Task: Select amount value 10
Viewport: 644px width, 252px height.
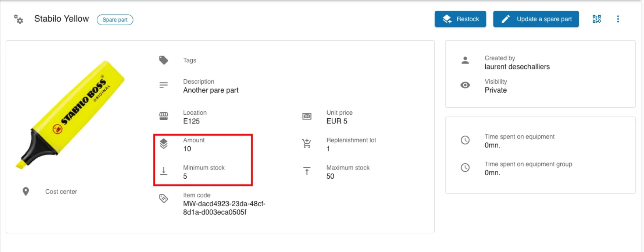Action: tap(187, 149)
